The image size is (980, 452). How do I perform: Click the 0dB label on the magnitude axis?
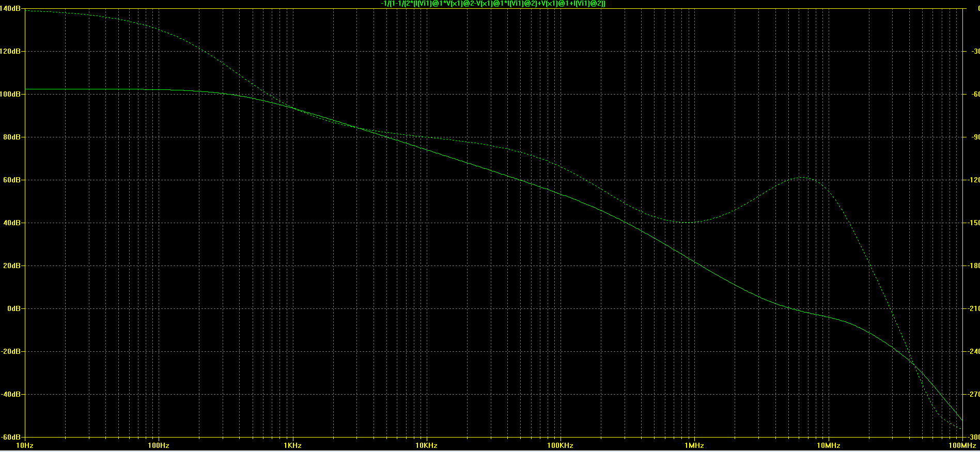(14, 309)
